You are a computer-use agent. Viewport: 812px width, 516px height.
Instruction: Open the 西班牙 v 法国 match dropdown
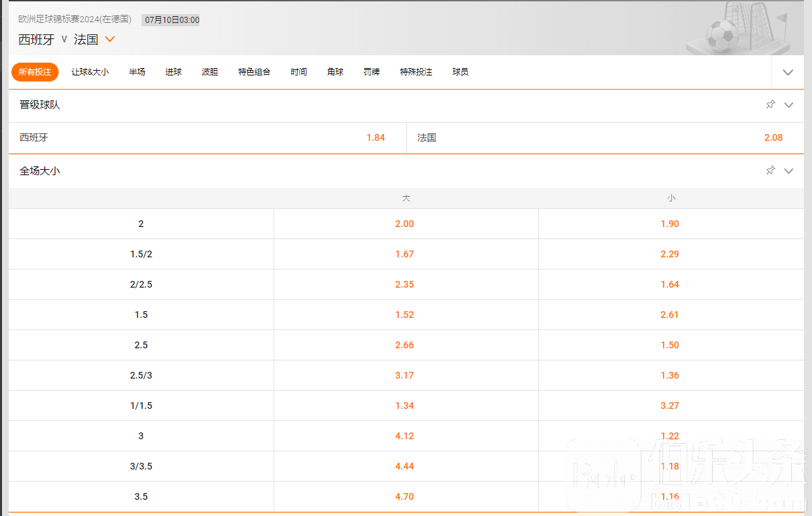pyautogui.click(x=110, y=39)
